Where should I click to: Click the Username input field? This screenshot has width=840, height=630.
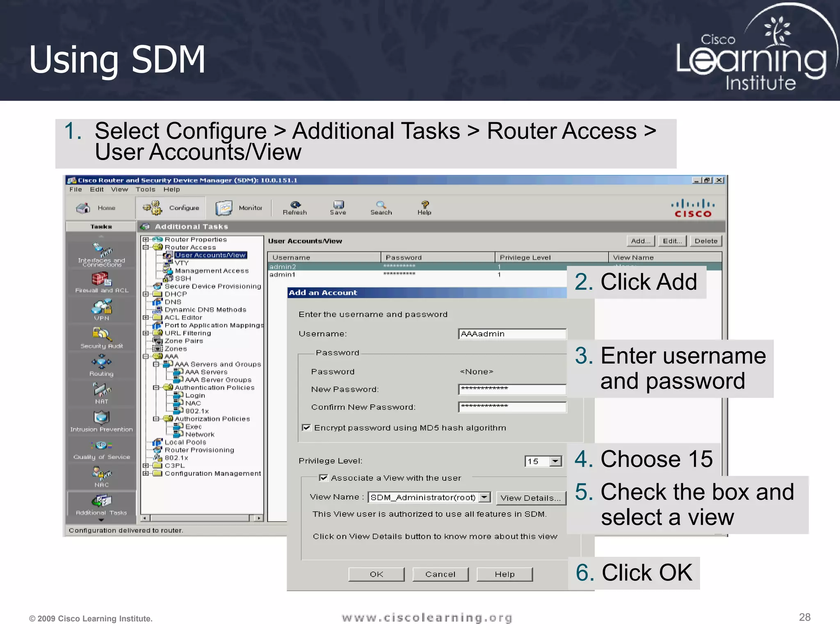pos(512,334)
